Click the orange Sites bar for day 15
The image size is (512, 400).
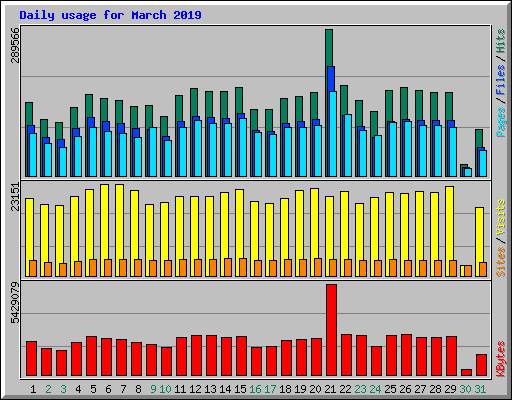243,267
